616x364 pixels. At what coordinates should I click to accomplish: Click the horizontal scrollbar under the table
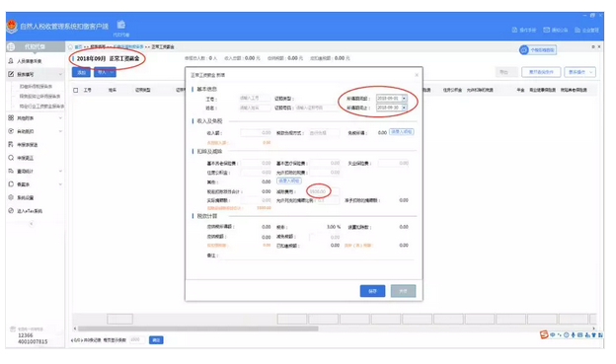(197, 328)
